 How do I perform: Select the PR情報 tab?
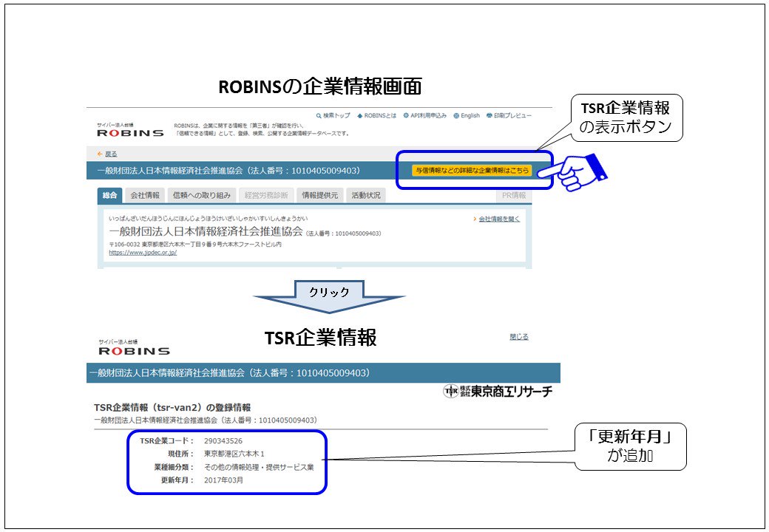tap(513, 195)
